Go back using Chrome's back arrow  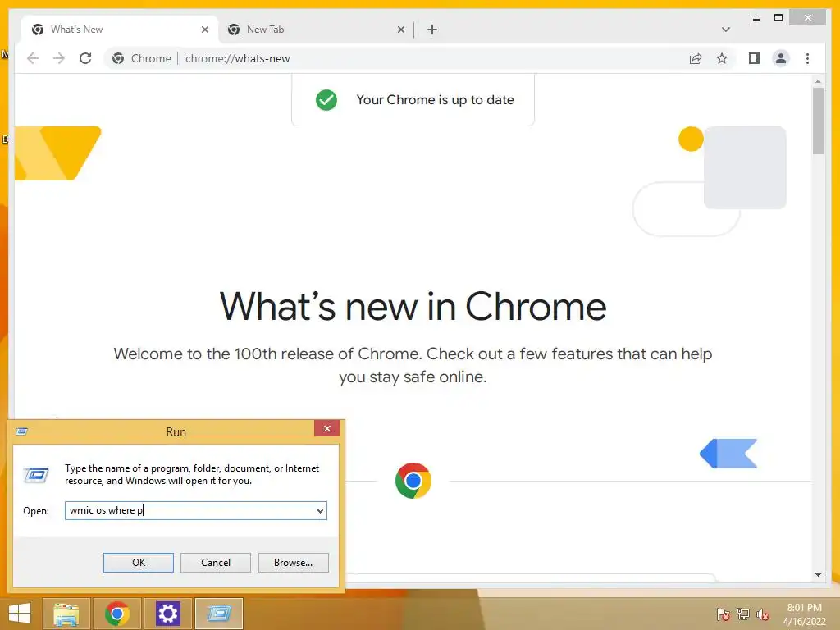pos(33,58)
